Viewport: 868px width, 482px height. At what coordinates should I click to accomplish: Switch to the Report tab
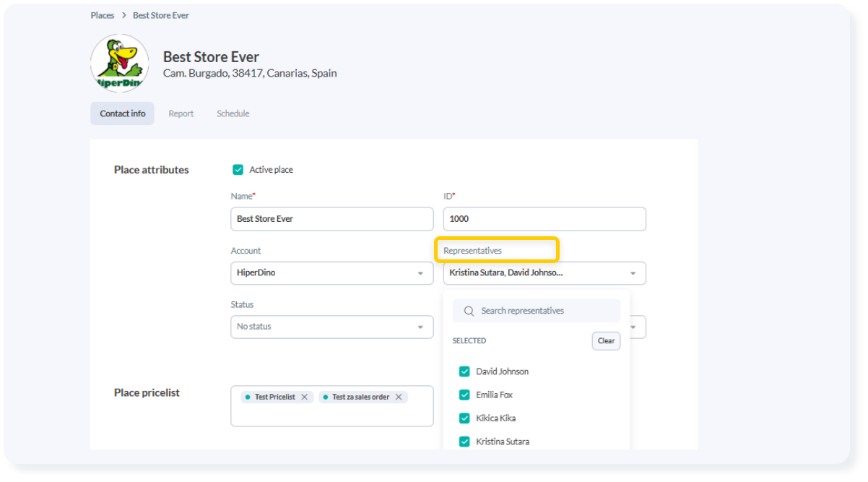(181, 113)
